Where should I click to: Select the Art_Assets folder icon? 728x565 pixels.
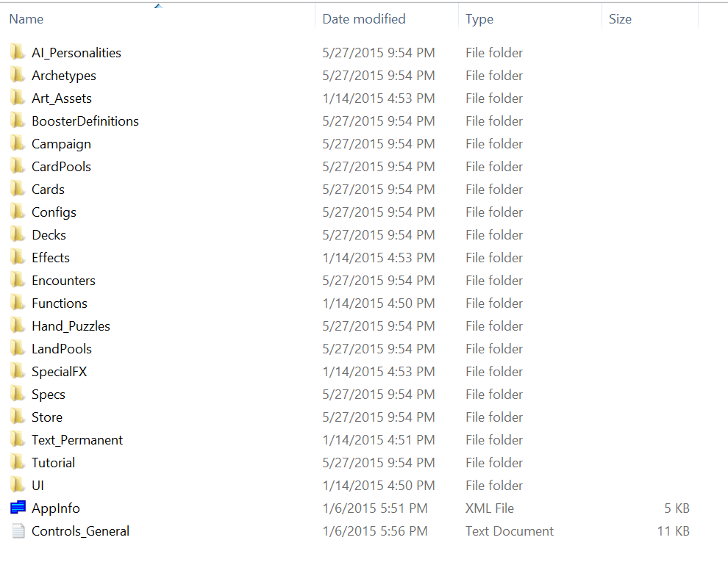(18, 98)
